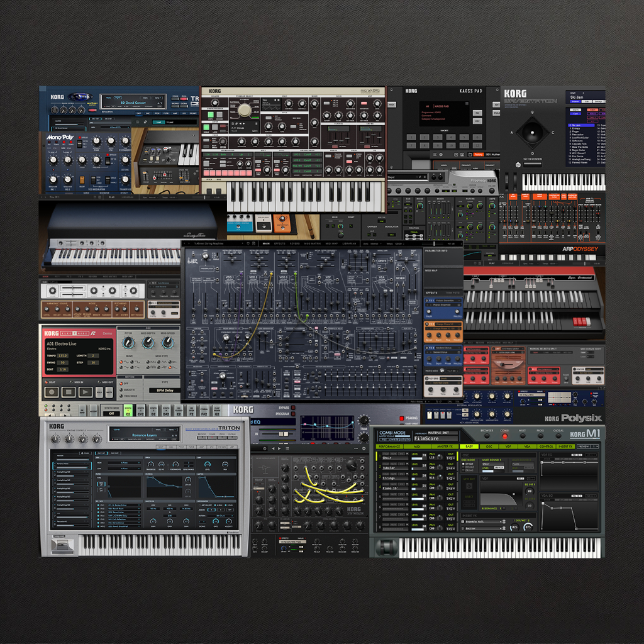Click the Wavestation vector joystick pad
The width and height of the screenshot is (644, 644).
[533, 133]
